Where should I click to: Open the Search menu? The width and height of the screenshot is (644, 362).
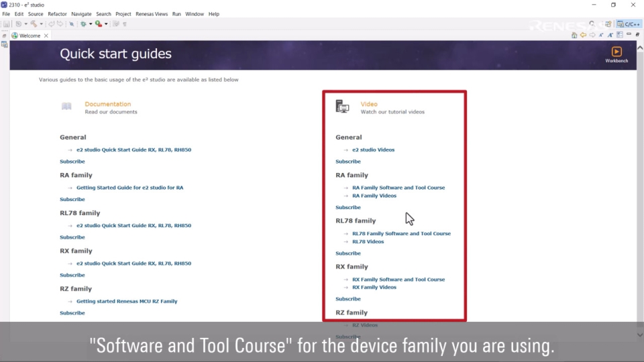(x=103, y=14)
